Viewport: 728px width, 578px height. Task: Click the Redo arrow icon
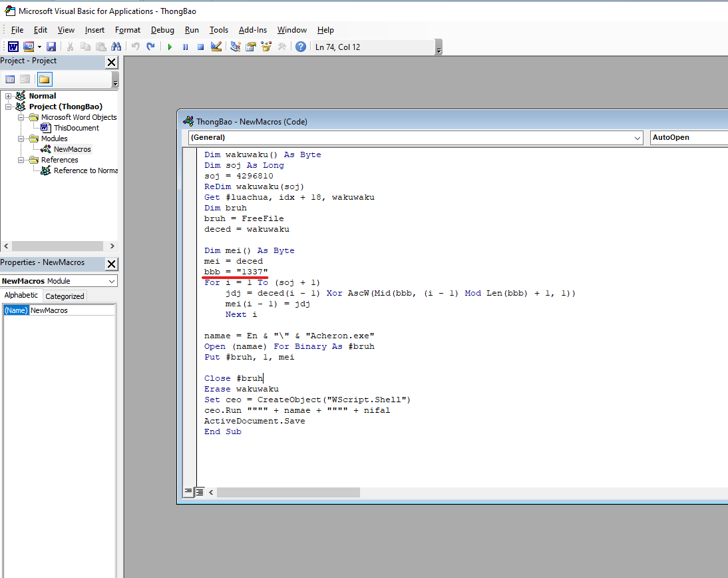tap(150, 47)
